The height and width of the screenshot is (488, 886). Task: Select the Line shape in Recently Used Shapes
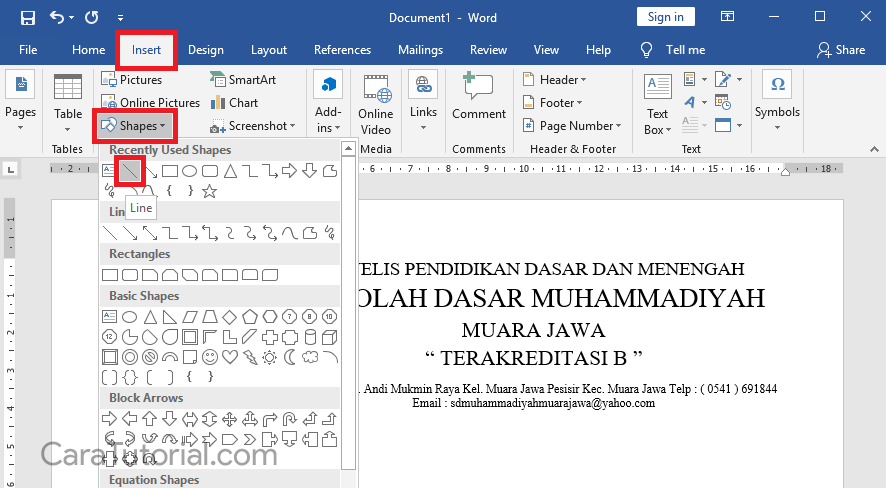130,171
